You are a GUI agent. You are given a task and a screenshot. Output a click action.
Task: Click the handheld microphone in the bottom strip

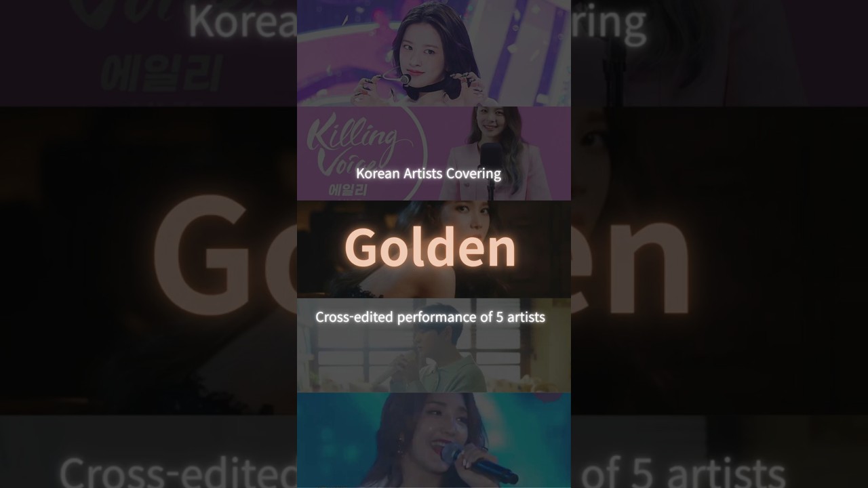479,463
